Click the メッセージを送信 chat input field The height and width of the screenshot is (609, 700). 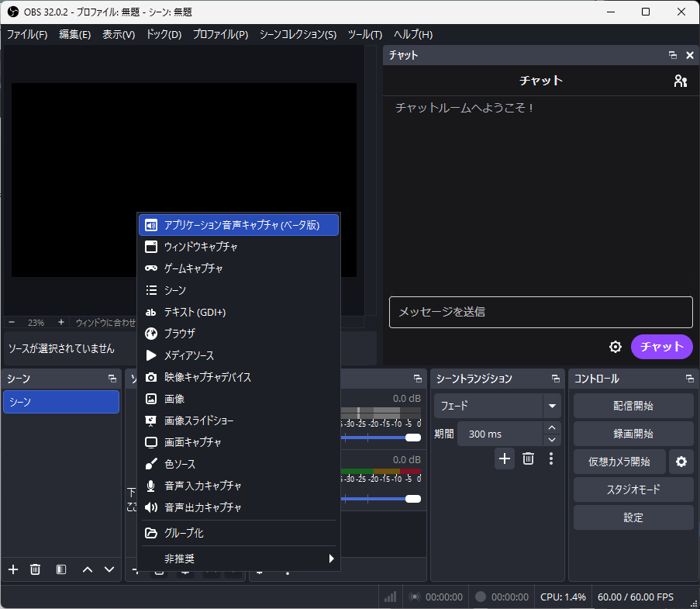[x=540, y=312]
